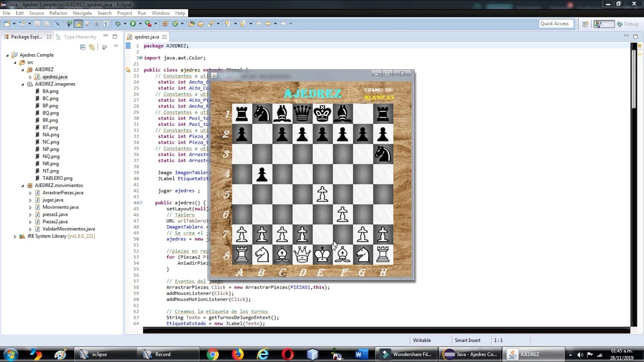Click the Search flashlight toolbar icon

pyautogui.click(x=210, y=24)
